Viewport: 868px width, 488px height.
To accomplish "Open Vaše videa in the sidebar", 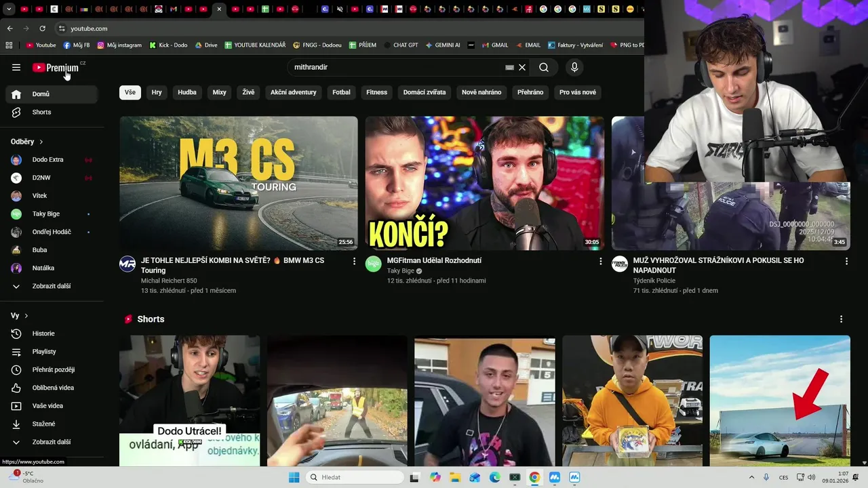I will tap(52, 406).
